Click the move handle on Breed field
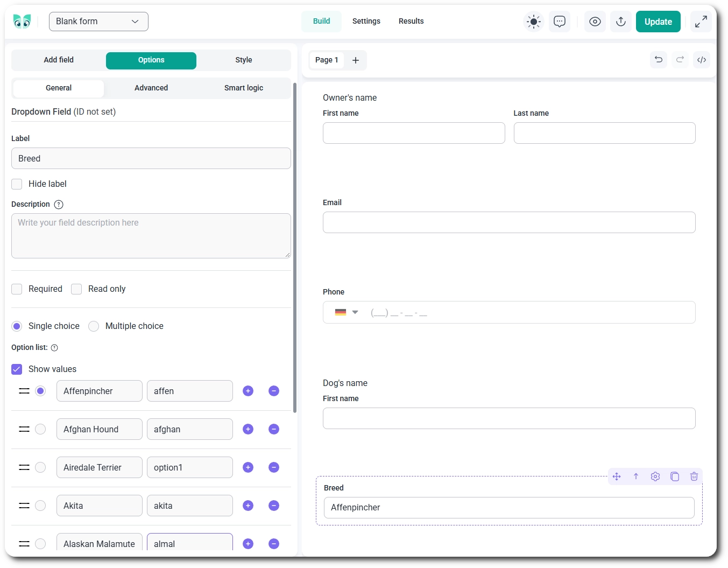The height and width of the screenshot is (568, 728). (617, 476)
